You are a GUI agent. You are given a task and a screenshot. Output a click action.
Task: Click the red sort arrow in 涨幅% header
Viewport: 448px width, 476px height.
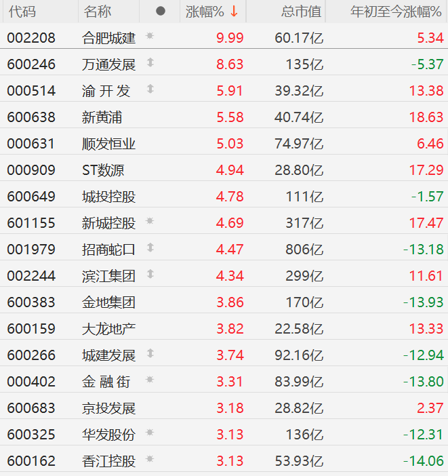234,12
